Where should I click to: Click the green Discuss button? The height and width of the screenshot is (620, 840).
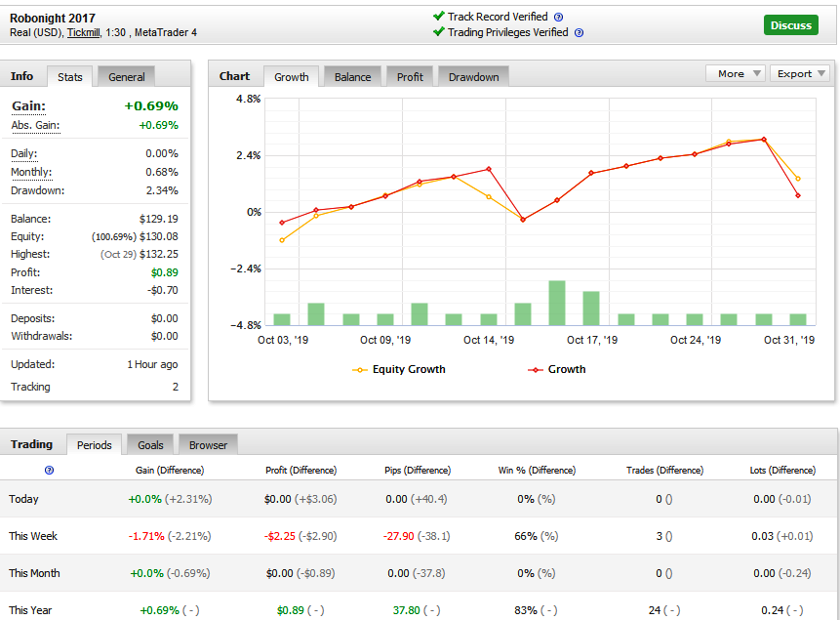790,25
